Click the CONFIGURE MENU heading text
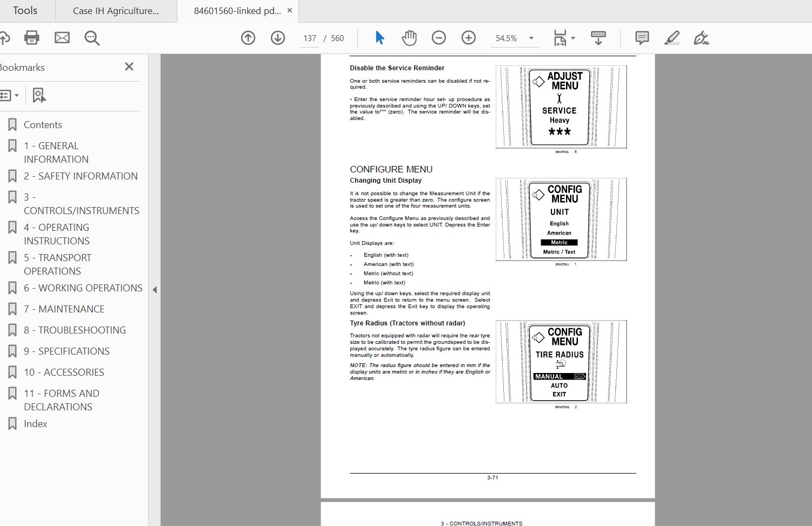This screenshot has height=526, width=812. [x=391, y=169]
